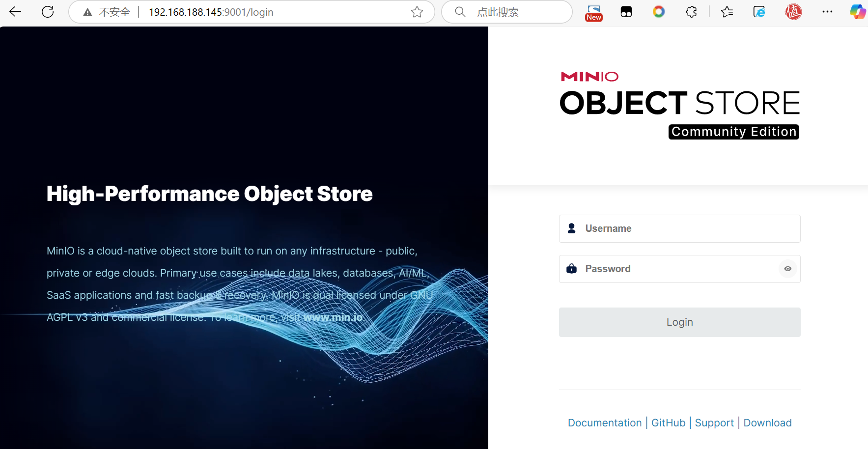Open the black square extension icon
This screenshot has height=449, width=868.
pyautogui.click(x=626, y=12)
